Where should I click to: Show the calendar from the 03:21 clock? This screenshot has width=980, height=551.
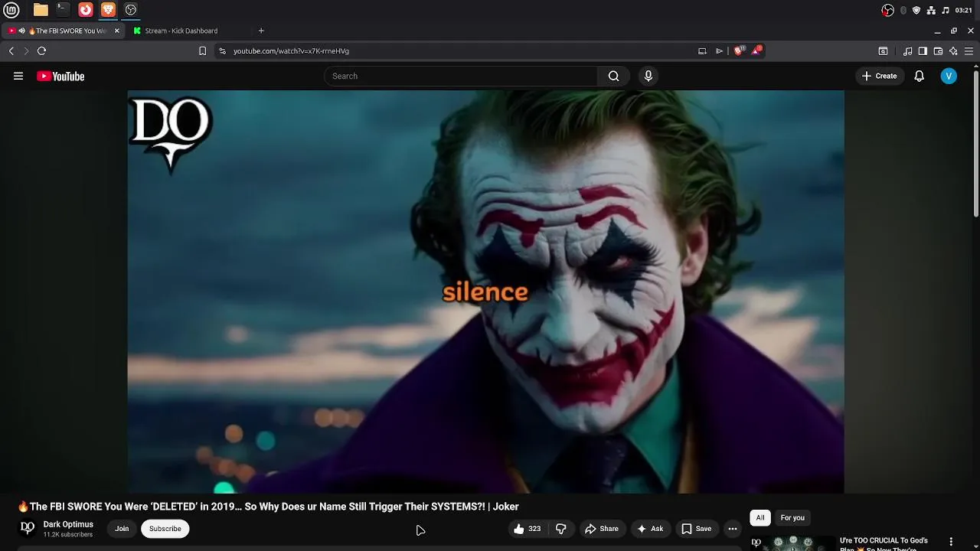pos(964,10)
